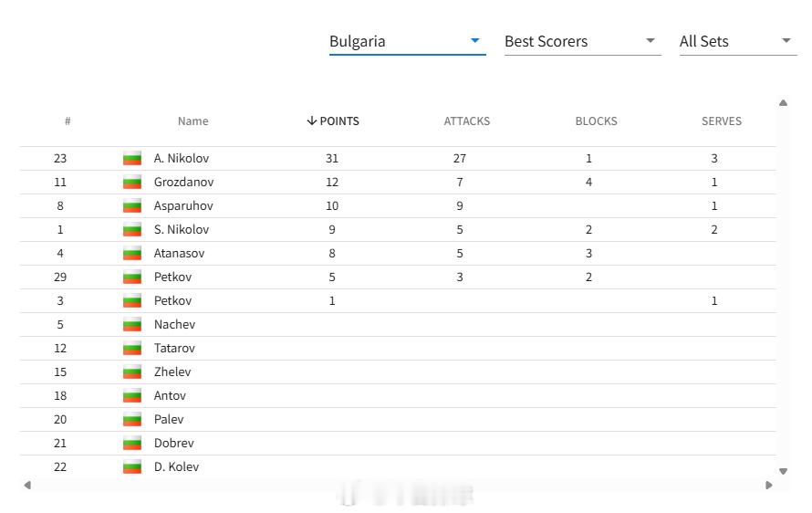Sort table by SERVES column
Screen dimensions: 812x513
[x=722, y=121]
